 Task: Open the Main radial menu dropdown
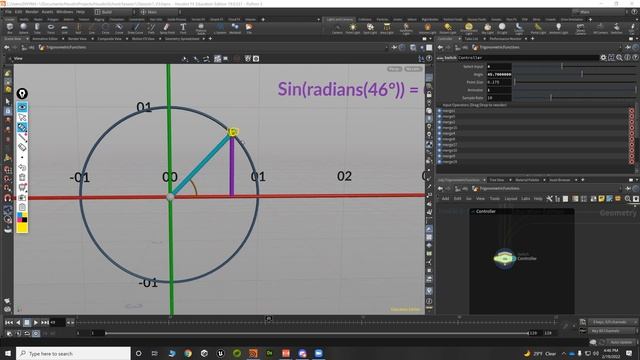160,12
